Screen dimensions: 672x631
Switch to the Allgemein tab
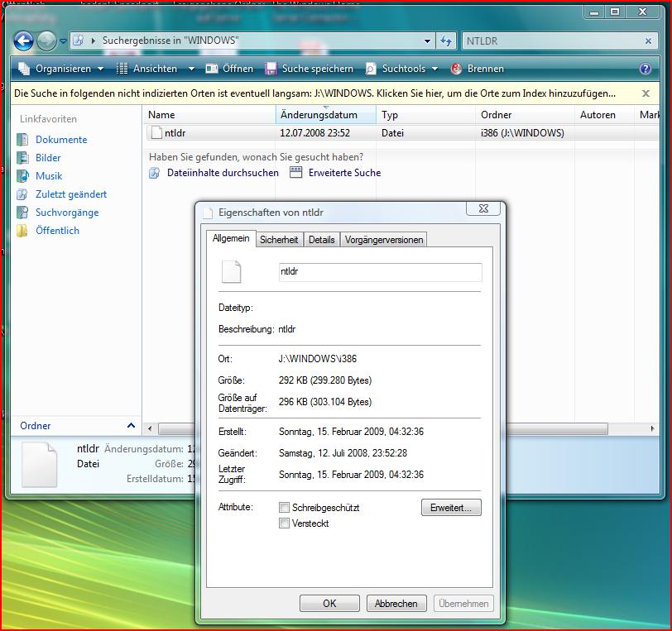click(231, 239)
